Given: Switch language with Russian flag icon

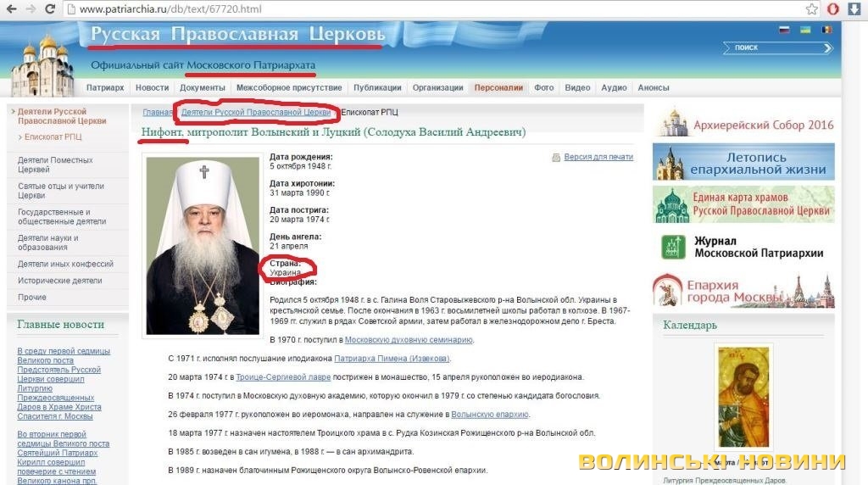Looking at the screenshot, I should click(784, 30).
